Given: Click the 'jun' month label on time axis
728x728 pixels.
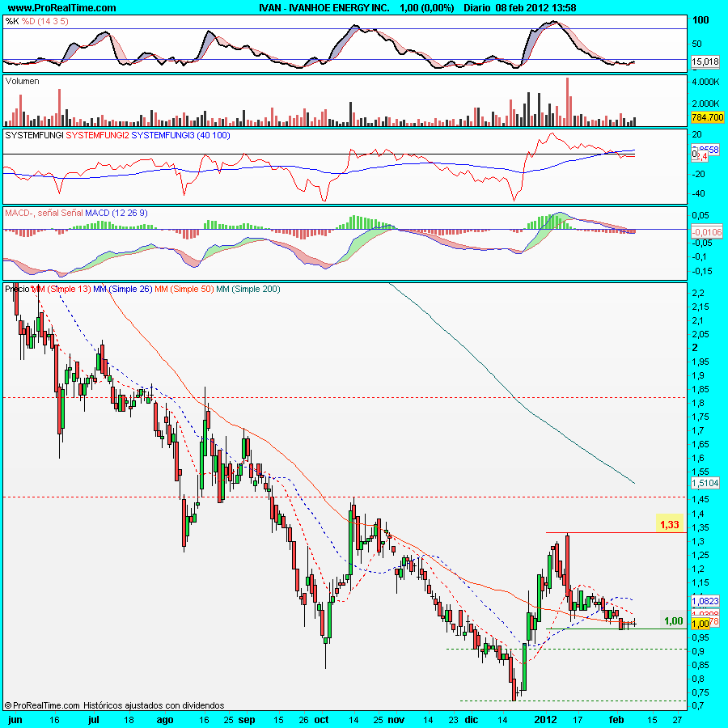Looking at the screenshot, I should click(x=15, y=720).
